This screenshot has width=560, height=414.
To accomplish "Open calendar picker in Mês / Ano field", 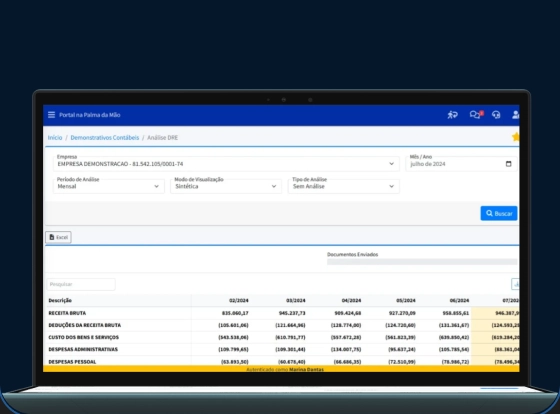I will [x=509, y=164].
